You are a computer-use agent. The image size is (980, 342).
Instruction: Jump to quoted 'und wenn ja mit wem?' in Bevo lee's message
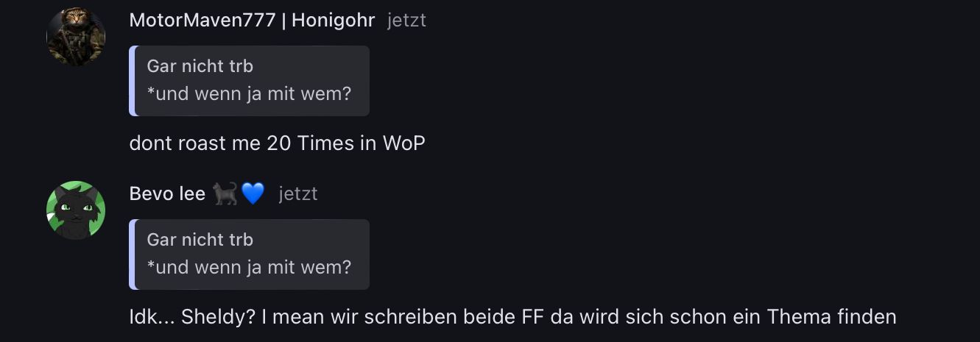(249, 267)
